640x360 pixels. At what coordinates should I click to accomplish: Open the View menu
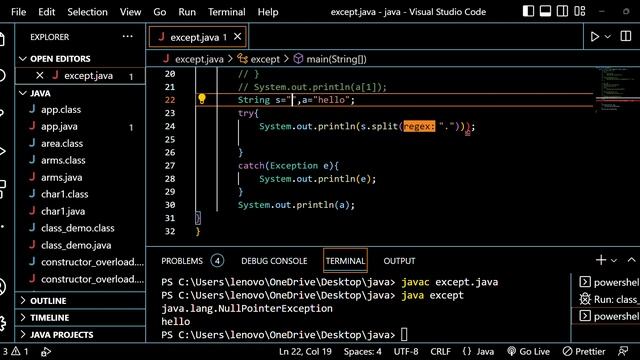130,12
